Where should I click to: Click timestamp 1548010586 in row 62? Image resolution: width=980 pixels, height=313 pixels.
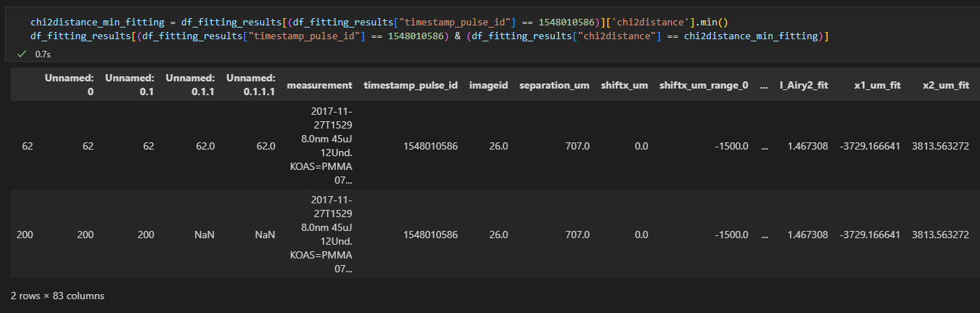pyautogui.click(x=430, y=146)
